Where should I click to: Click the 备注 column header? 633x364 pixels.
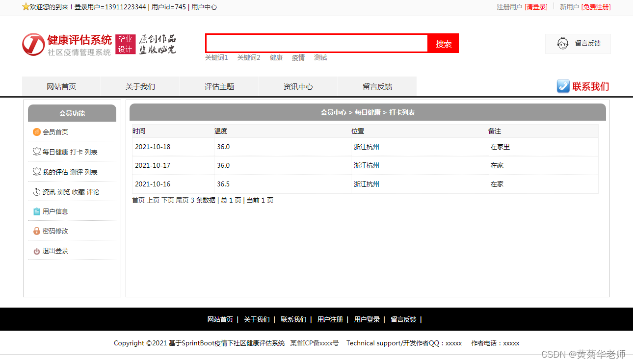[x=495, y=131]
